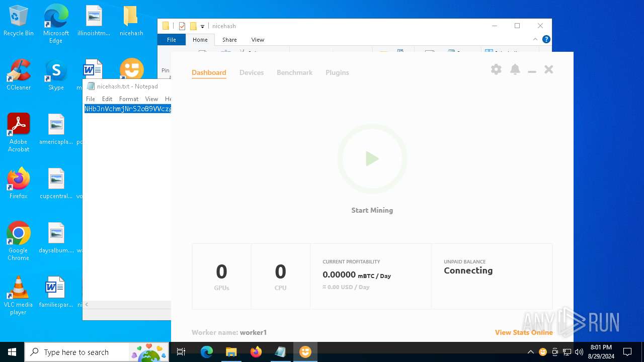Click the taskbar search box

(x=98, y=352)
